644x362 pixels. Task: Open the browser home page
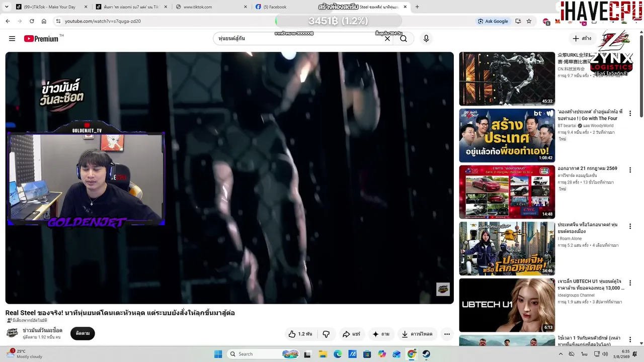tap(44, 21)
